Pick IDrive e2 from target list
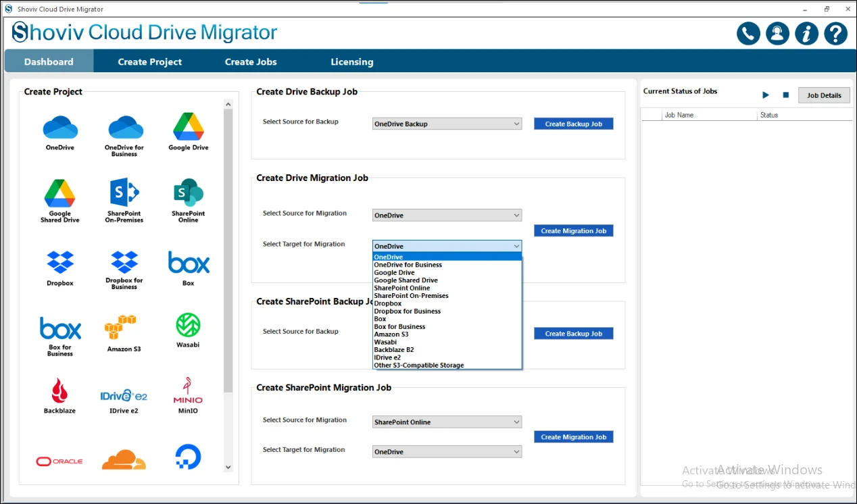 tap(447, 357)
